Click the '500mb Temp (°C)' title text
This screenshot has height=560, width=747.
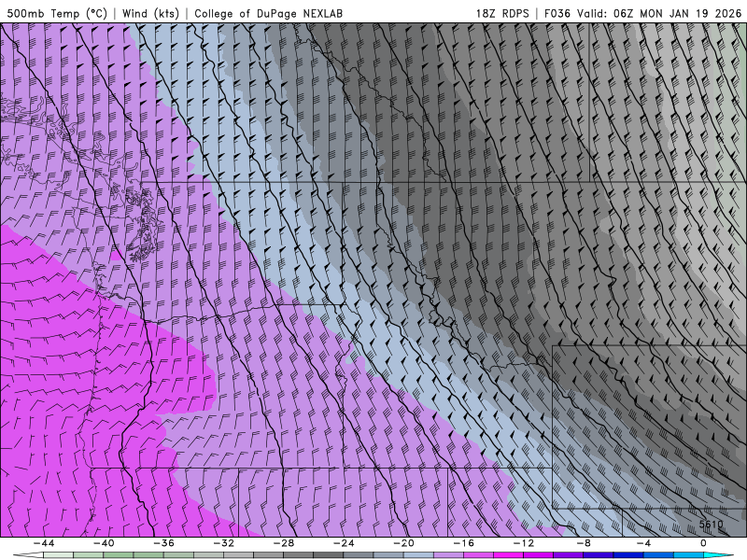click(x=57, y=13)
